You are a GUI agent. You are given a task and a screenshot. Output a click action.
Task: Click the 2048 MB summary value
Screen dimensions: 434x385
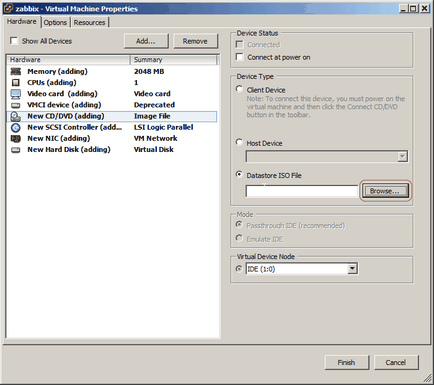149,71
